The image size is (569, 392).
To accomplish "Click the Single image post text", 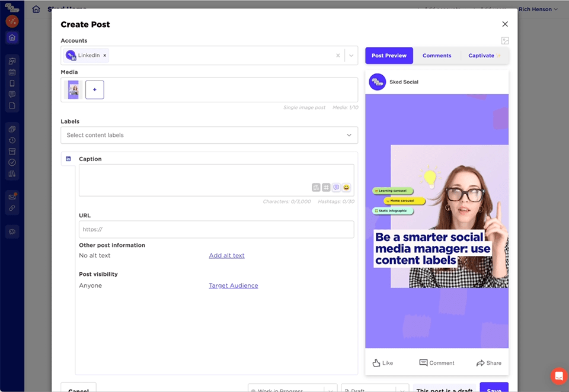I will point(304,108).
